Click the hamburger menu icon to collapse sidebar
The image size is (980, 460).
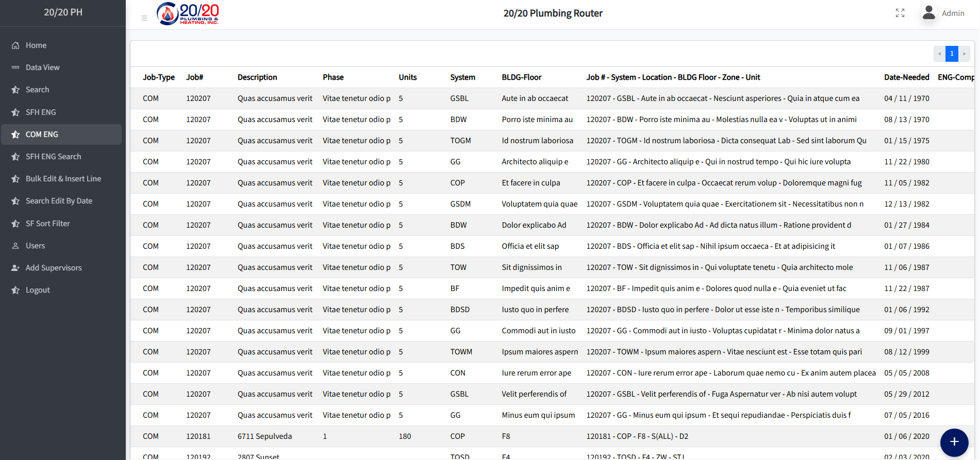coord(144,18)
